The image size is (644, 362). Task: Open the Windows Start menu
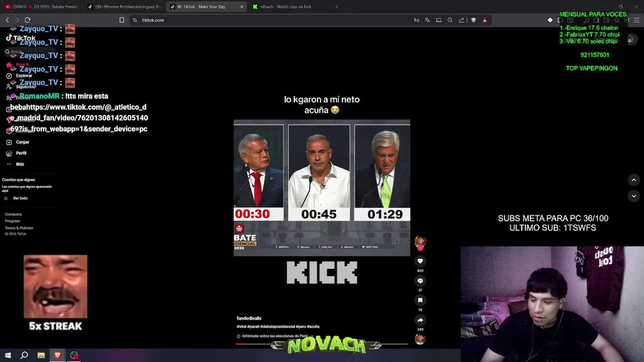point(8,355)
